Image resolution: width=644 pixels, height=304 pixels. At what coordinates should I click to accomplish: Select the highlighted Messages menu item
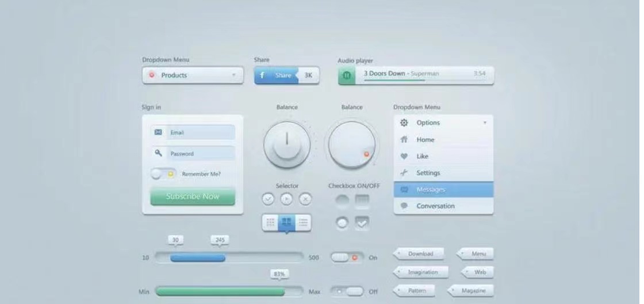(x=443, y=189)
